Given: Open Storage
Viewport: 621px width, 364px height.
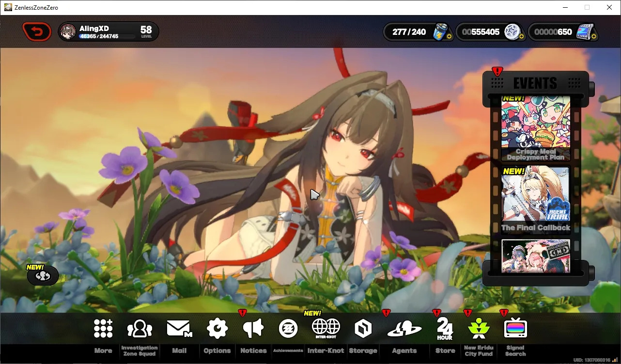Looking at the screenshot, I should coord(363,335).
